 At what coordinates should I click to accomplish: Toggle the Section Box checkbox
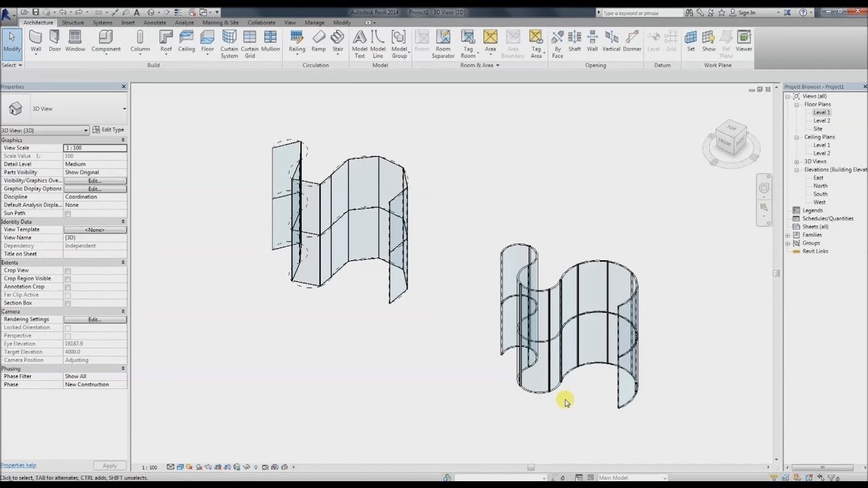pyautogui.click(x=67, y=303)
